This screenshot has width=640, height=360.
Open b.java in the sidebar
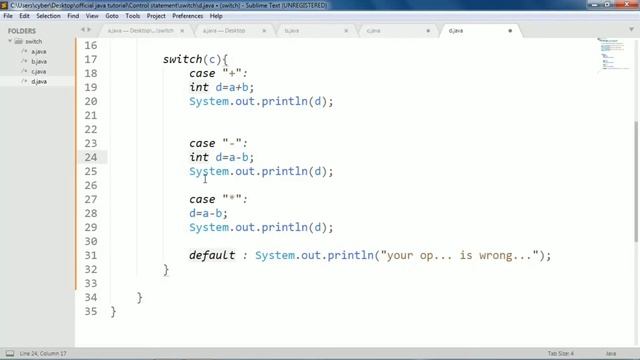(x=39, y=61)
